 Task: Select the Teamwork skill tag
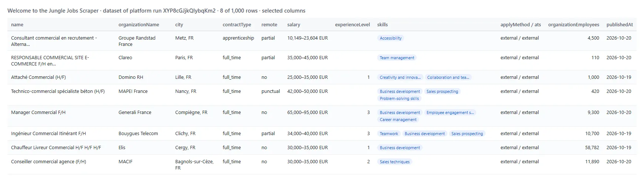[x=389, y=134]
